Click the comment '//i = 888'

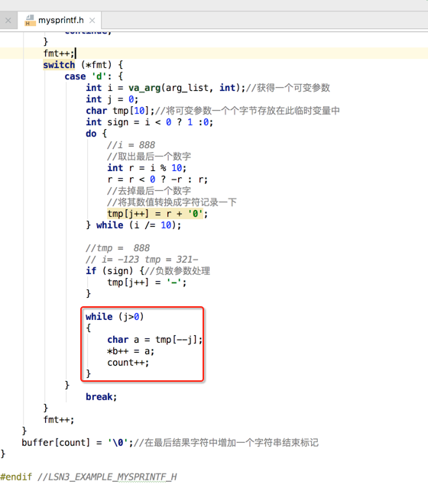(x=131, y=145)
